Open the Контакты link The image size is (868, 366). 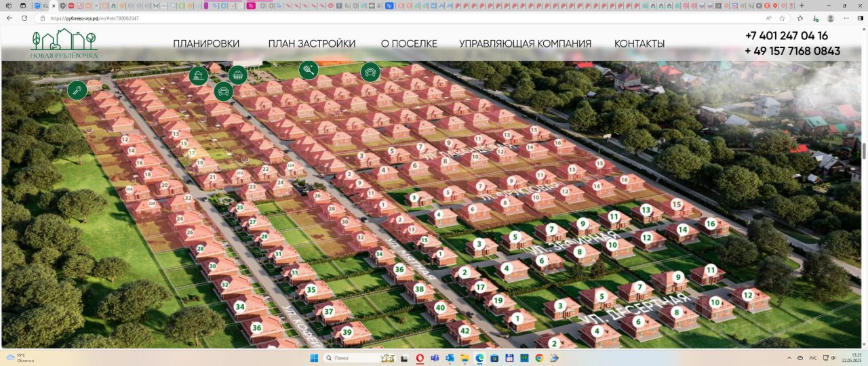tap(639, 43)
